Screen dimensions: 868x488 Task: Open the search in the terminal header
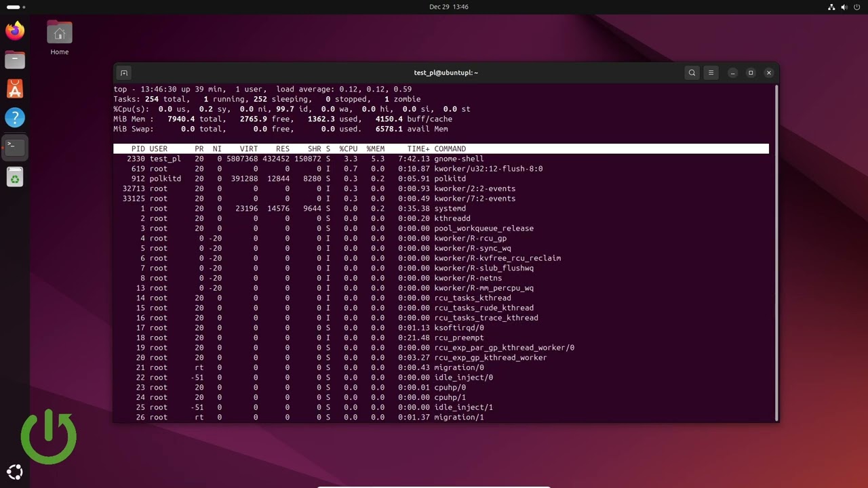coord(692,73)
